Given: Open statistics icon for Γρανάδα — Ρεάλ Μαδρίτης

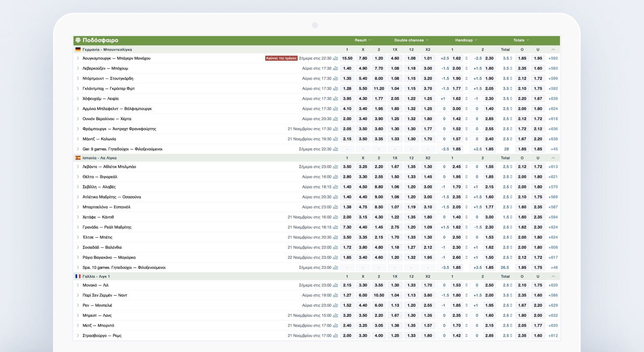Looking at the screenshot, I should (x=336, y=227).
